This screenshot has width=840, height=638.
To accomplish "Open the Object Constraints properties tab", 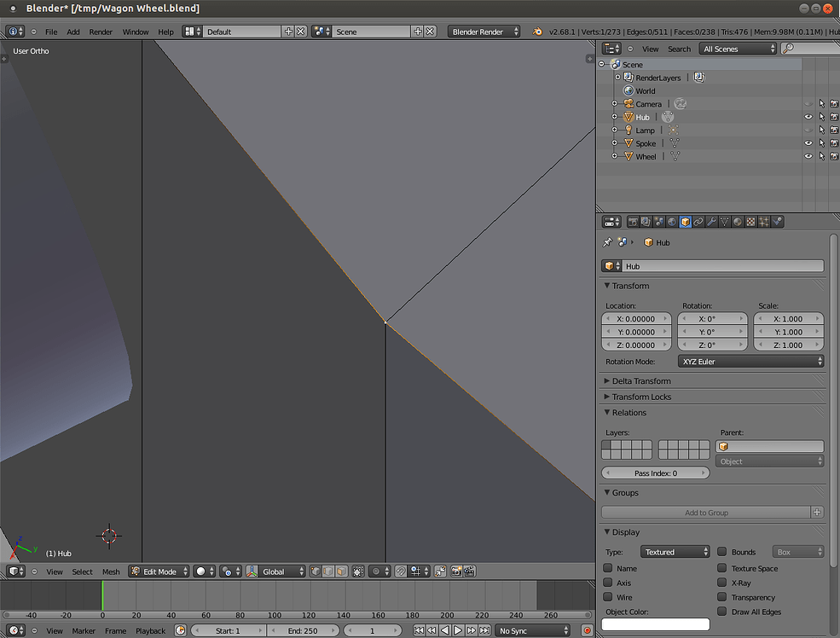I will point(698,222).
